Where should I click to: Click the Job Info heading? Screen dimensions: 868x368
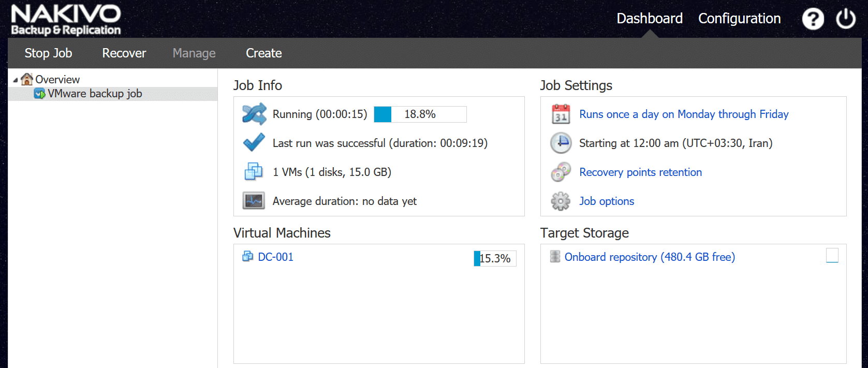[257, 85]
